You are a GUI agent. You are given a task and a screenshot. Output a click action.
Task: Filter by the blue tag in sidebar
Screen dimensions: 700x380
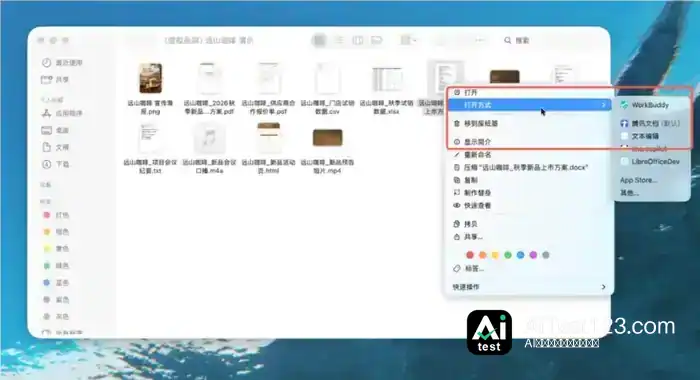pyautogui.click(x=56, y=283)
